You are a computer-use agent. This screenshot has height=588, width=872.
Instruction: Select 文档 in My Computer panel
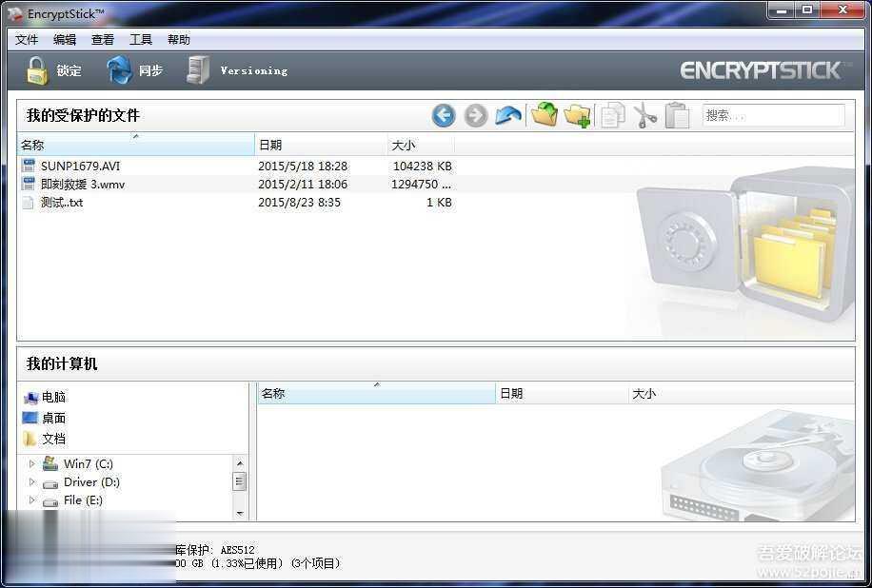[x=45, y=439]
